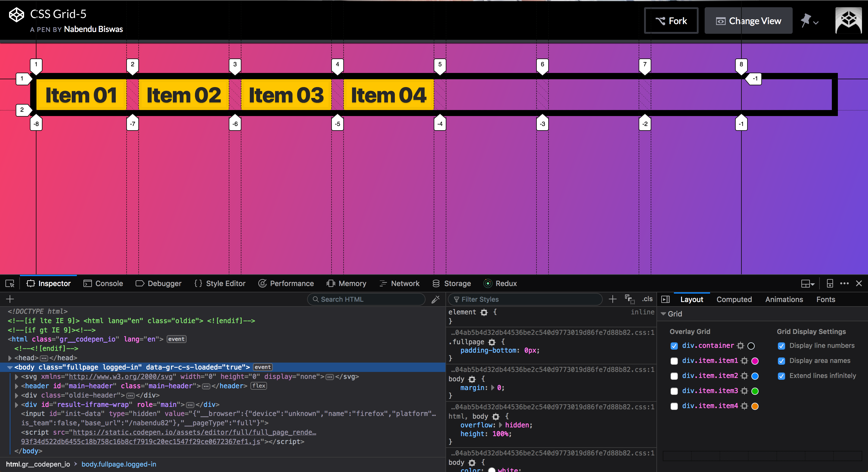Open Nabendu Biswas author link
868x472 pixels.
[x=93, y=29]
